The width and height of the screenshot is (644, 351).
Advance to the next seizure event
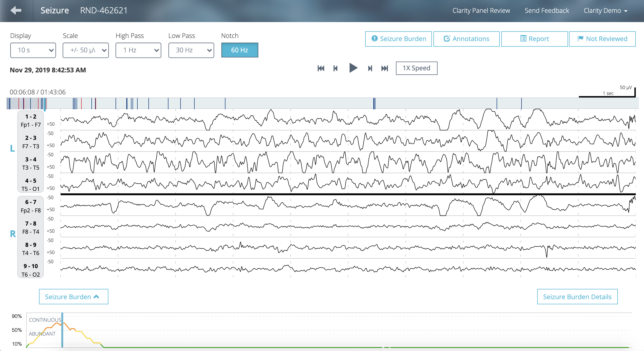point(370,68)
